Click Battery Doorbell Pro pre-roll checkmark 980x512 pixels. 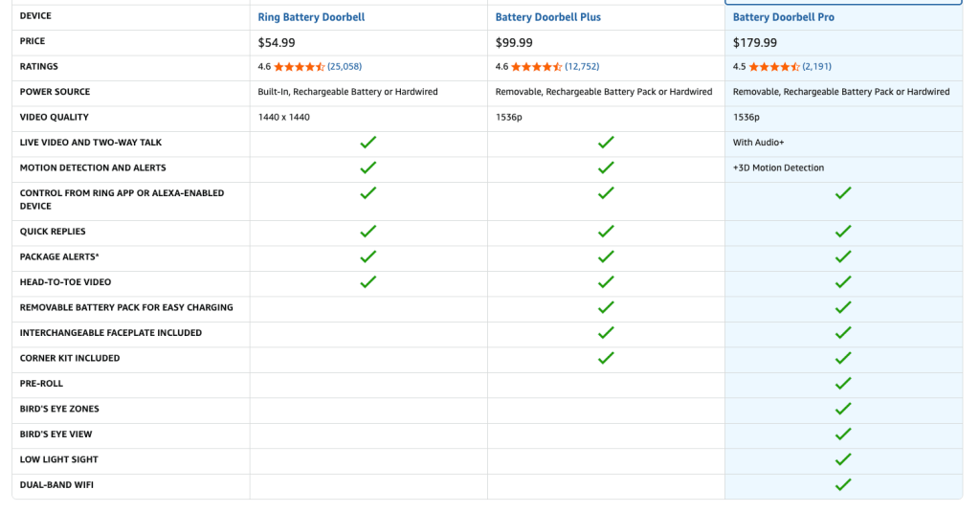pos(842,384)
